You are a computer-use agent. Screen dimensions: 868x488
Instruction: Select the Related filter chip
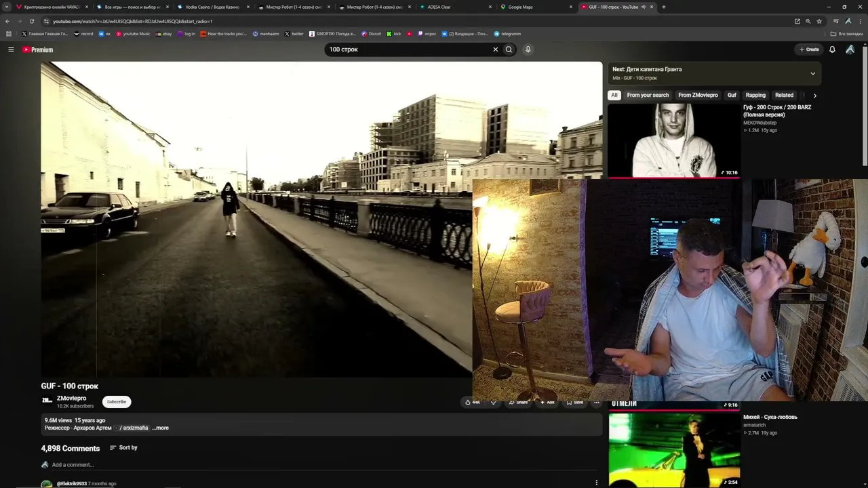pyautogui.click(x=784, y=96)
